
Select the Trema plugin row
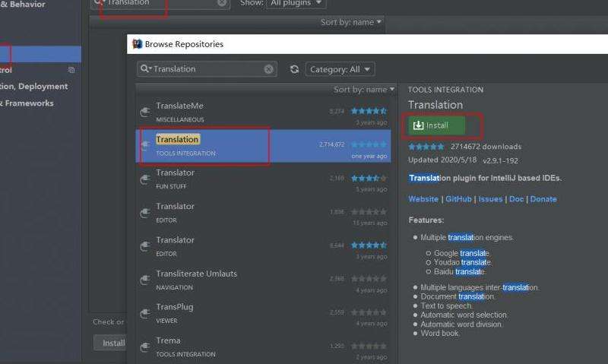tap(263, 347)
